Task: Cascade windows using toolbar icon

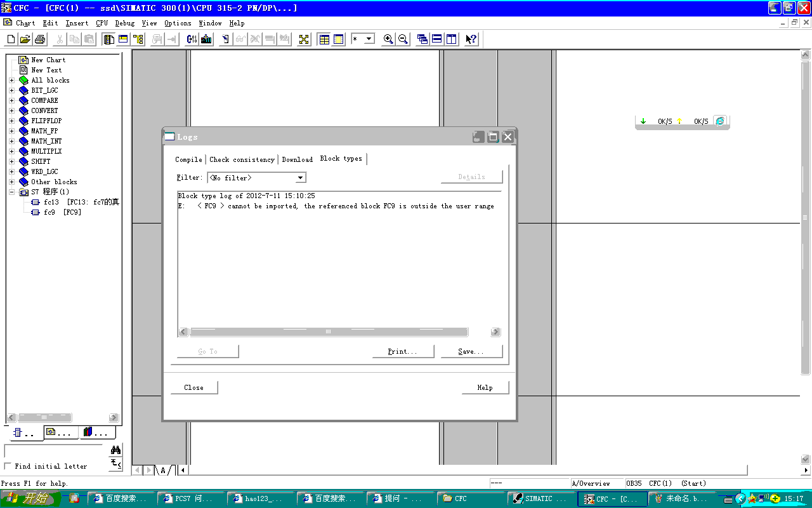Action: point(422,39)
